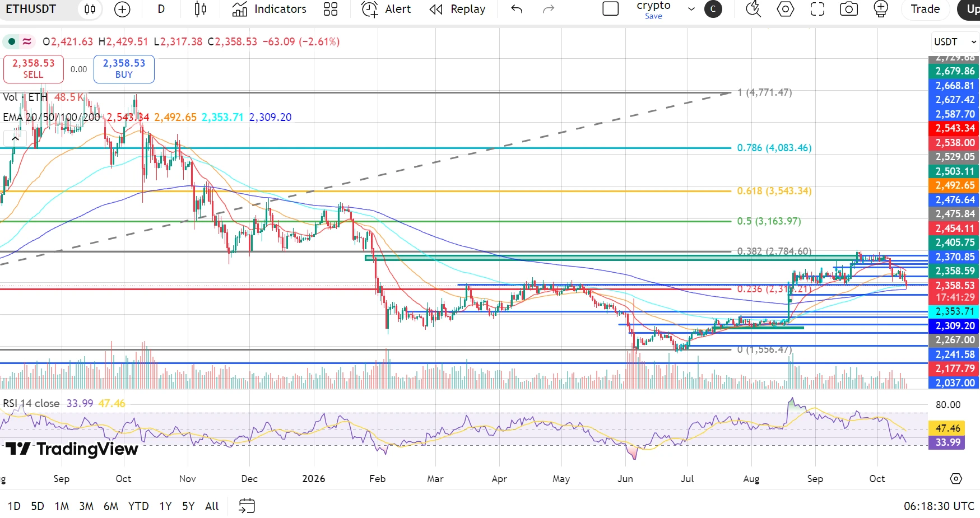Image resolution: width=980 pixels, height=518 pixels.
Task: Open the quick search icon
Action: [x=754, y=9]
